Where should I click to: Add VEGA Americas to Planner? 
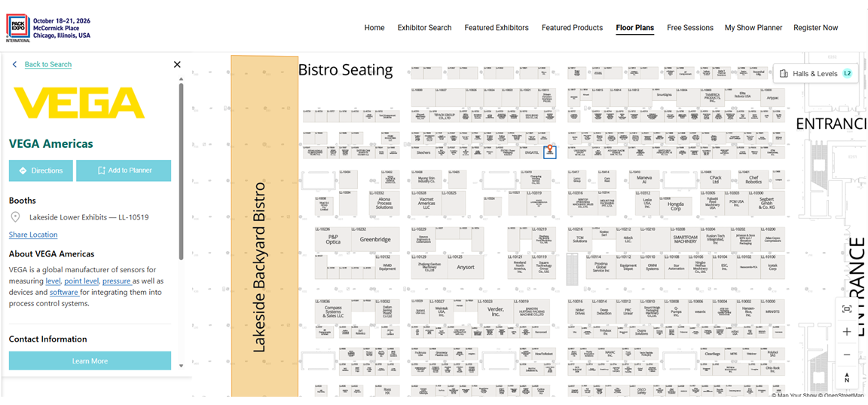pyautogui.click(x=124, y=170)
